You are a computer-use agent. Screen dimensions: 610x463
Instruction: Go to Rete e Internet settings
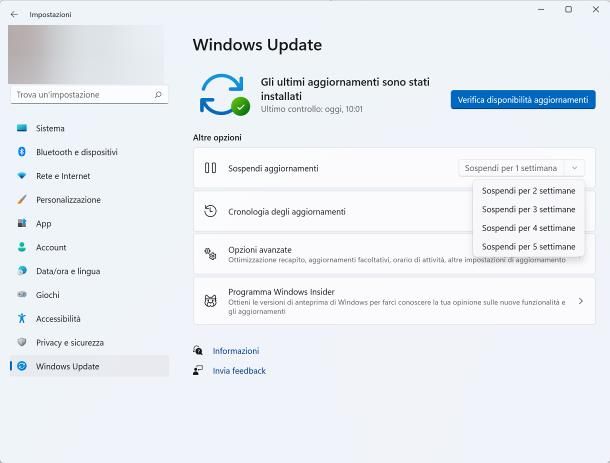coord(90,176)
